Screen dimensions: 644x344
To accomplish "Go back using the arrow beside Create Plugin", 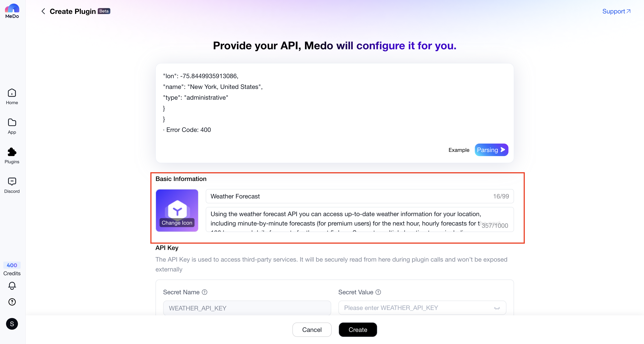I will coord(43,11).
